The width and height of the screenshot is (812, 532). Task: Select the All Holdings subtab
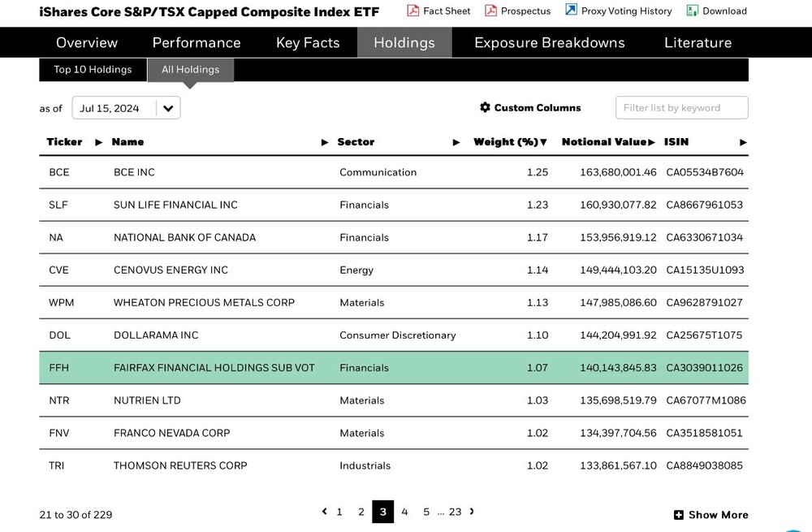(x=191, y=69)
